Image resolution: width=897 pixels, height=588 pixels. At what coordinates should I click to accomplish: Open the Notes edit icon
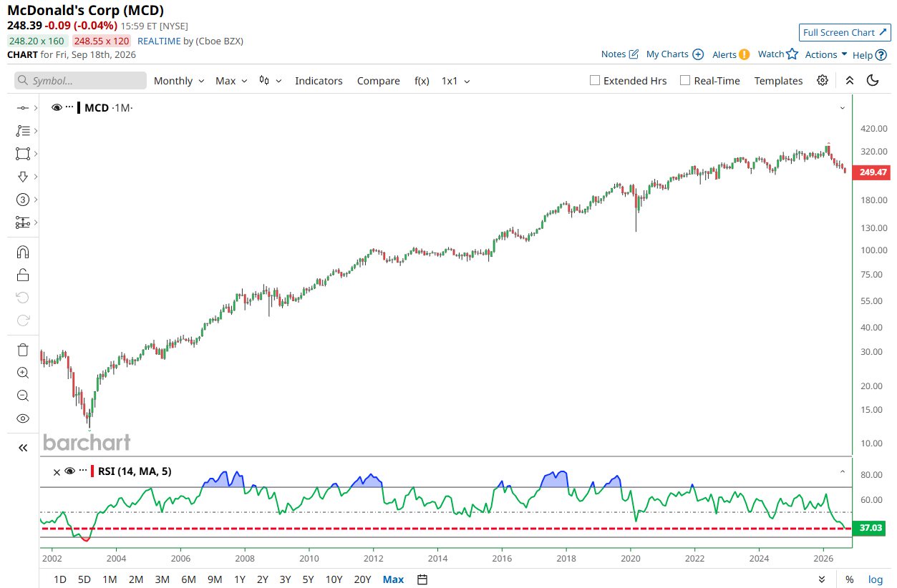coord(634,54)
